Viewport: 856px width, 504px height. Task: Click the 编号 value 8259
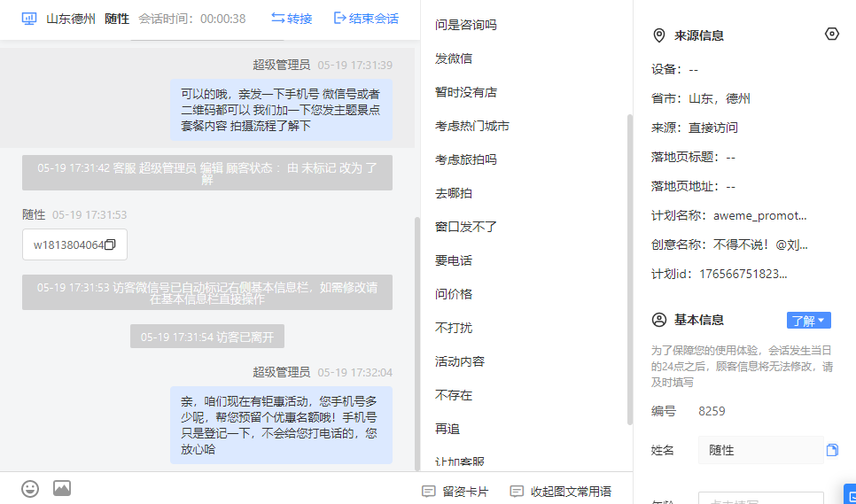[x=712, y=411]
